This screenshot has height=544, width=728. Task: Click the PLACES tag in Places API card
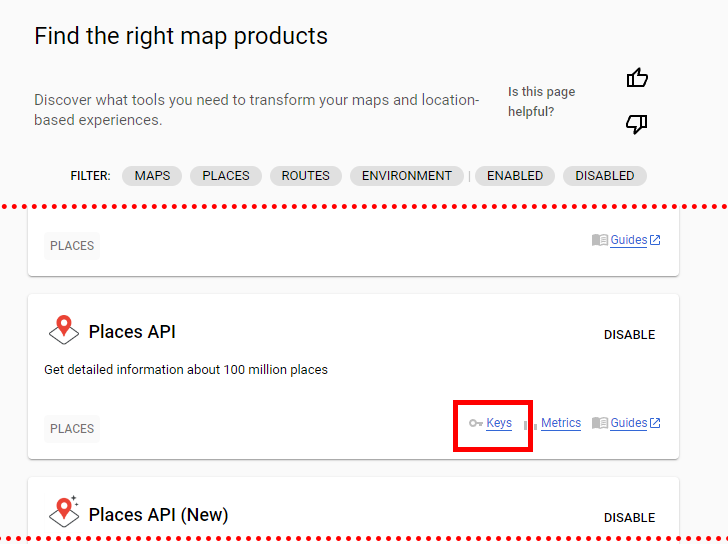pos(72,429)
